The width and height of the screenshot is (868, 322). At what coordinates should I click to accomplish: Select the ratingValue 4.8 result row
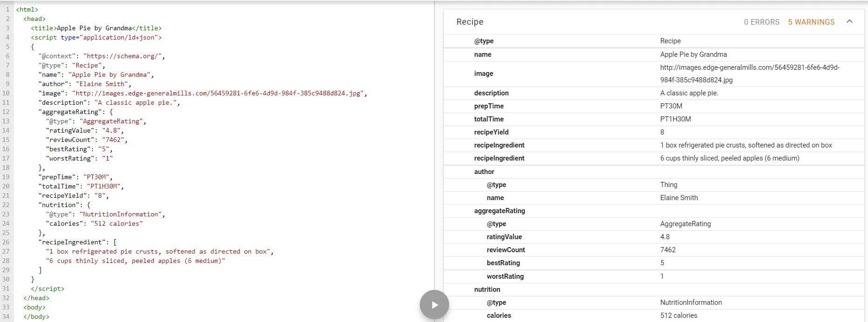coord(653,237)
